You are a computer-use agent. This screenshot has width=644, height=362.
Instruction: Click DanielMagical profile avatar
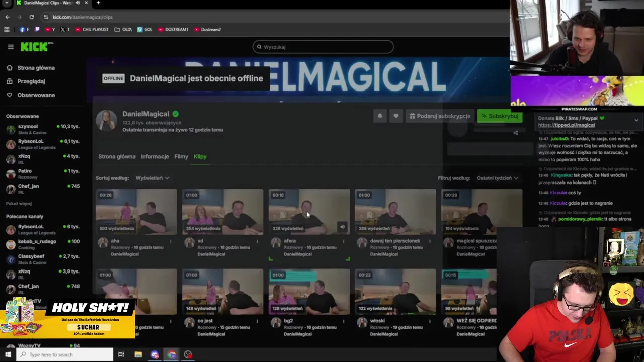click(x=106, y=120)
